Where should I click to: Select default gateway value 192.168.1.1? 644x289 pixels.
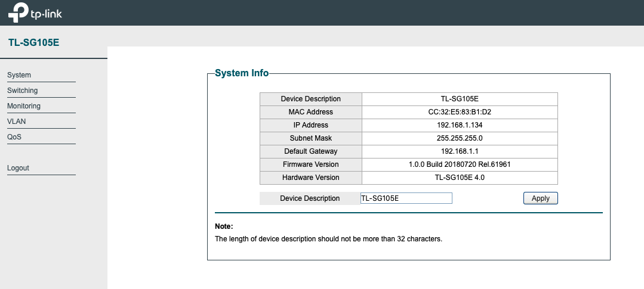click(460, 151)
